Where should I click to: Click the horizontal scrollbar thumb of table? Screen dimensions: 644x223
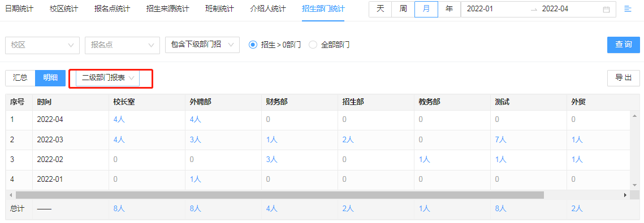coord(279,195)
